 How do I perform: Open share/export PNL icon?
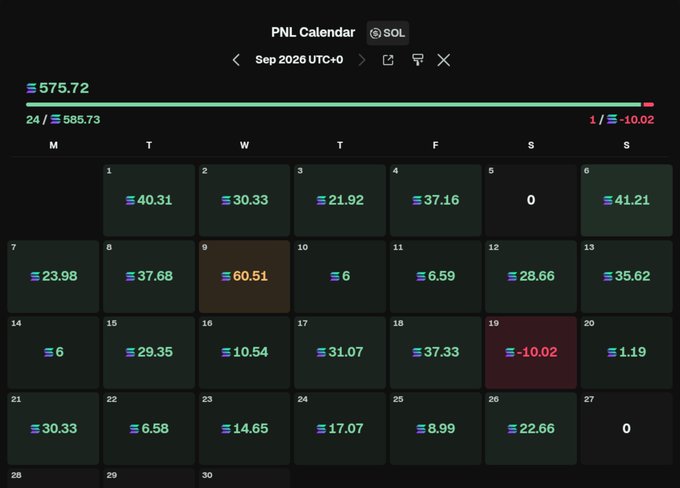coord(388,60)
